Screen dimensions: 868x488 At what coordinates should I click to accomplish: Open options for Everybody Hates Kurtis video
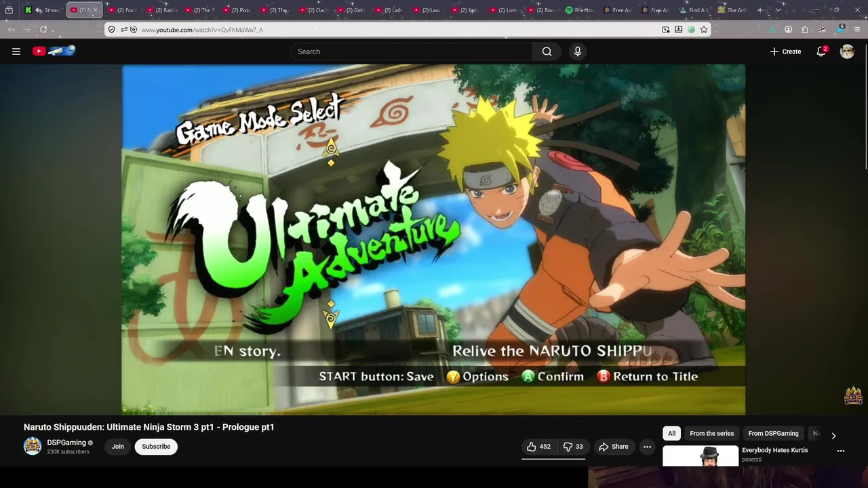[841, 451]
